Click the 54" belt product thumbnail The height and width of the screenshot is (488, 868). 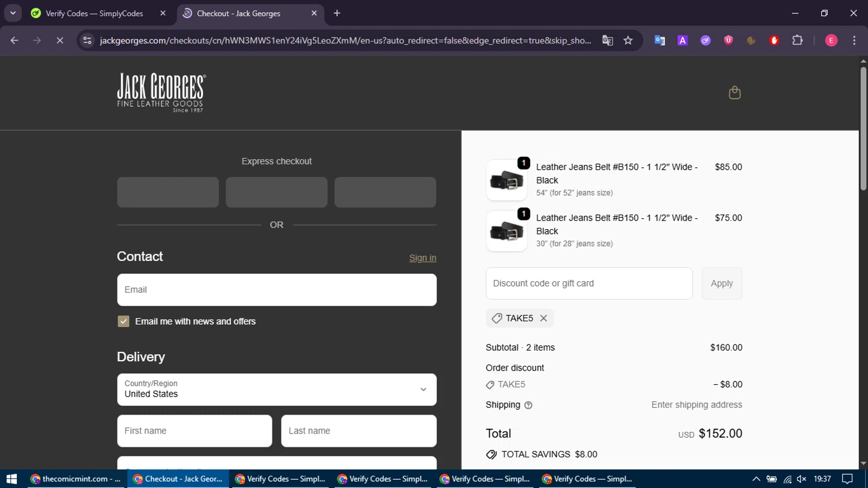pyautogui.click(x=506, y=180)
